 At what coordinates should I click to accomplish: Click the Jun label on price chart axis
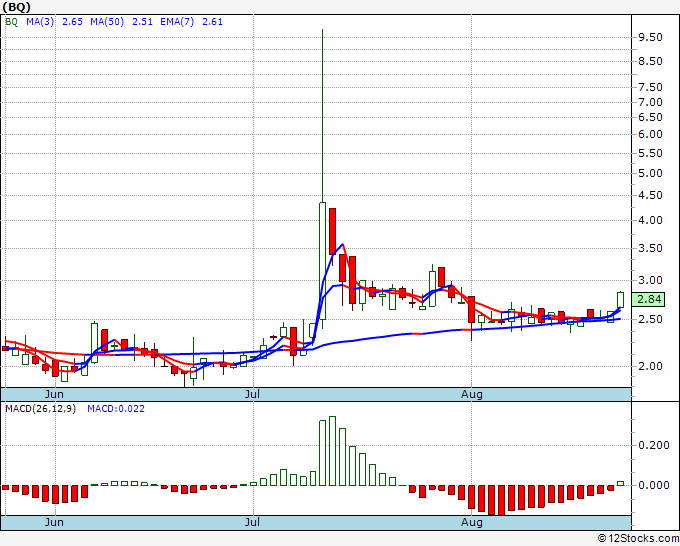pos(54,394)
